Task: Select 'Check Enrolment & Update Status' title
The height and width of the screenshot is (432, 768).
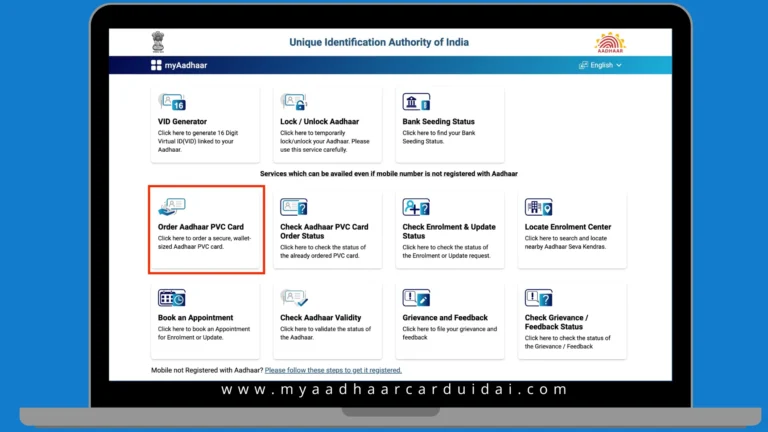Action: pyautogui.click(x=449, y=231)
